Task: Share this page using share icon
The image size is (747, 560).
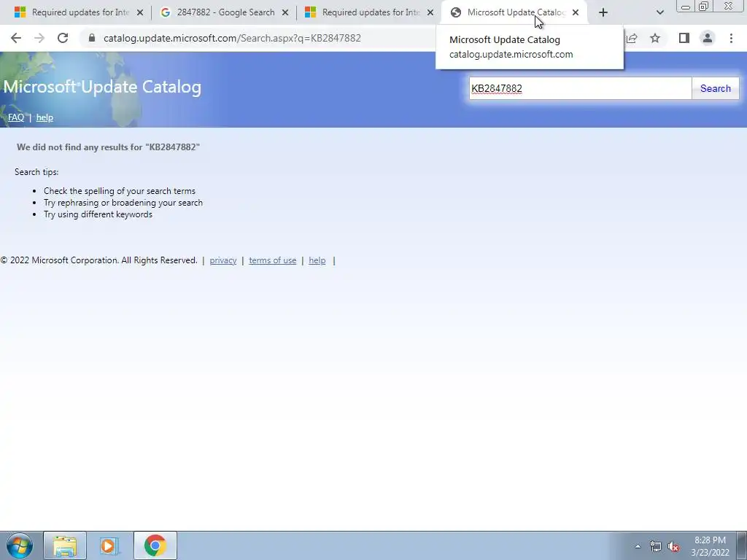Action: pyautogui.click(x=632, y=38)
